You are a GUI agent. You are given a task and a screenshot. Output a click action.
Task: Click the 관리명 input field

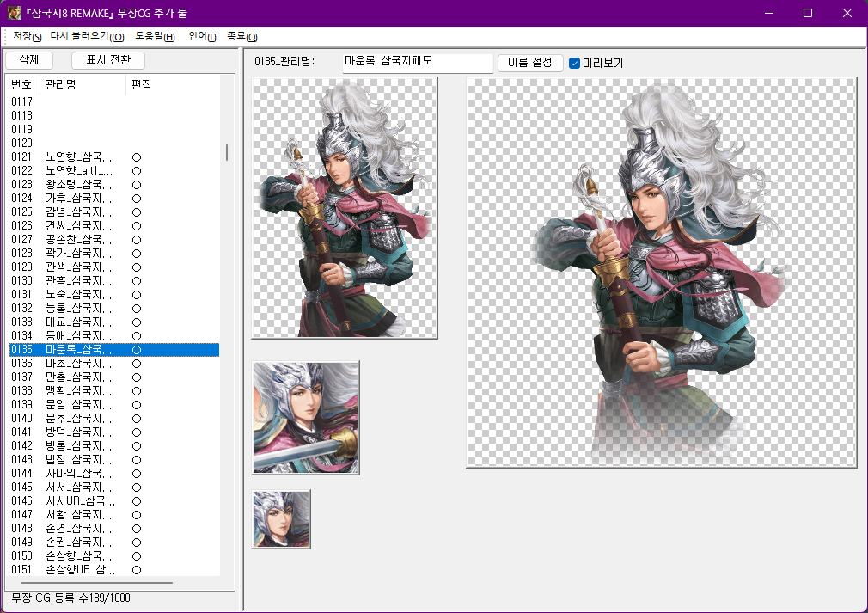pos(418,62)
